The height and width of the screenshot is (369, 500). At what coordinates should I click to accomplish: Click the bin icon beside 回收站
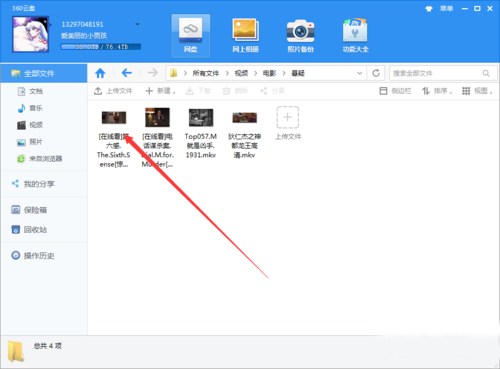coord(16,229)
